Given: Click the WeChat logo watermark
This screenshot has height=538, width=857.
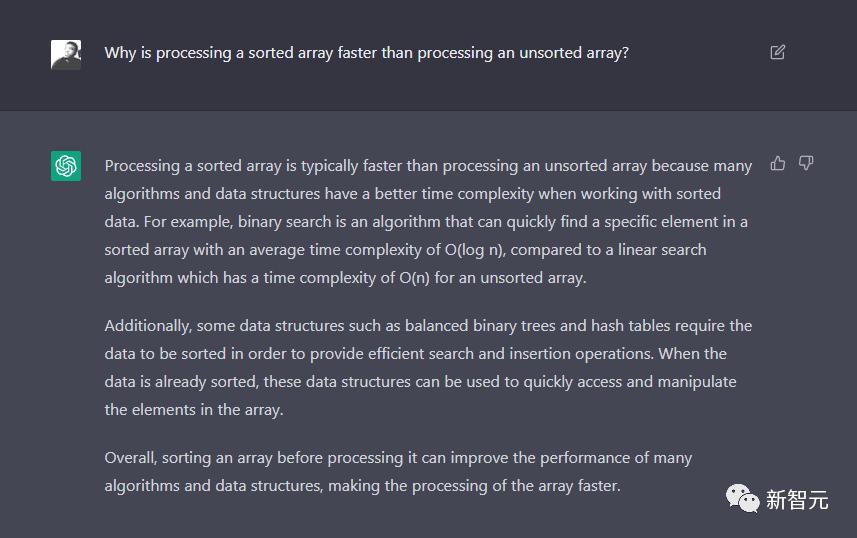Looking at the screenshot, I should point(742,499).
